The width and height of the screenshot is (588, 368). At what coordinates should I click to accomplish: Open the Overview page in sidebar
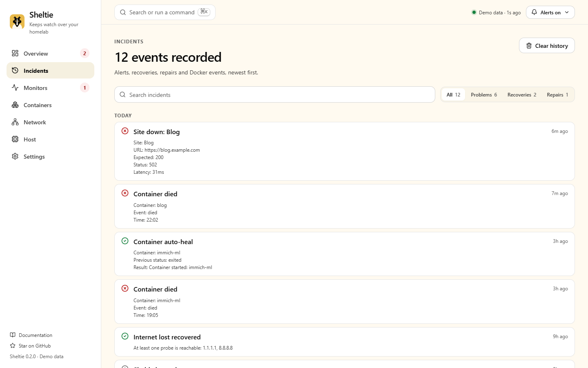(x=50, y=53)
